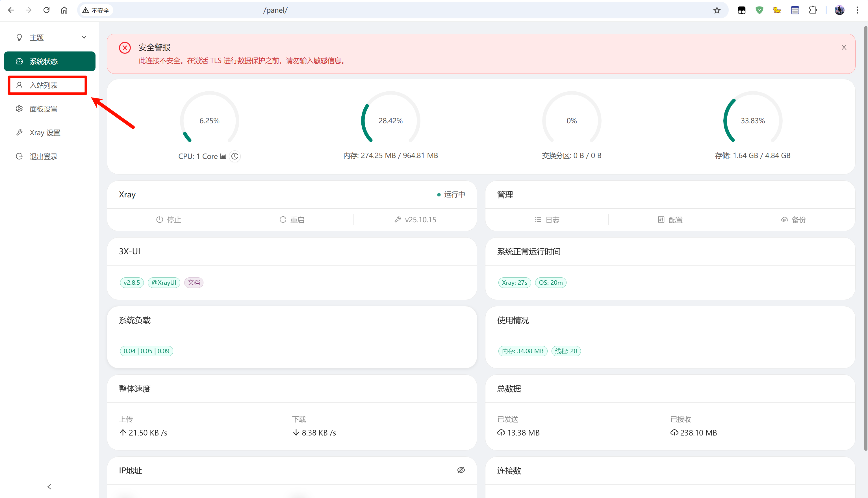Open the @XrayUI tag link

tap(164, 283)
